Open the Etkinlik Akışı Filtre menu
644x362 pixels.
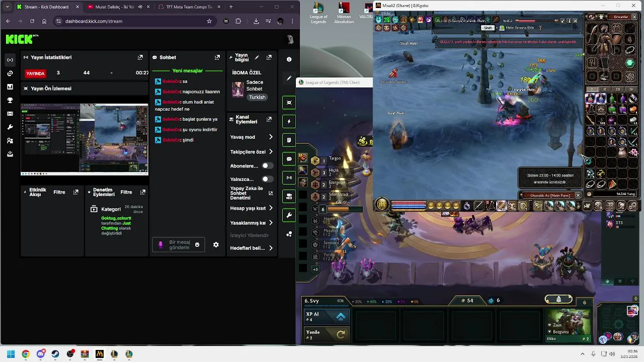(x=59, y=192)
